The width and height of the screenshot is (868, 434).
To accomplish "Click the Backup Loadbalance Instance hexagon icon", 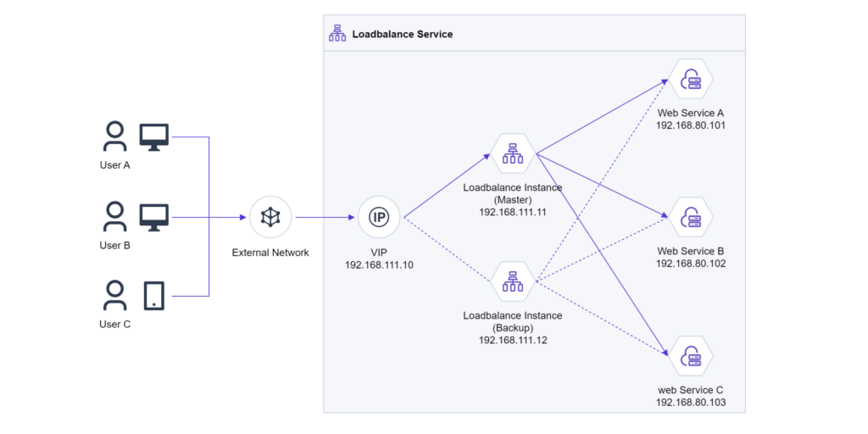I will click(x=513, y=282).
